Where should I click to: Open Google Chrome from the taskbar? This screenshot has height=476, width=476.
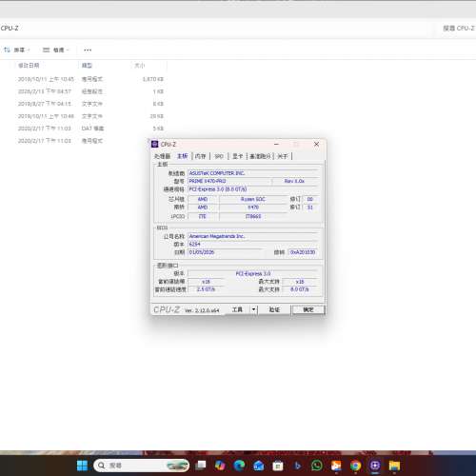(x=355, y=466)
